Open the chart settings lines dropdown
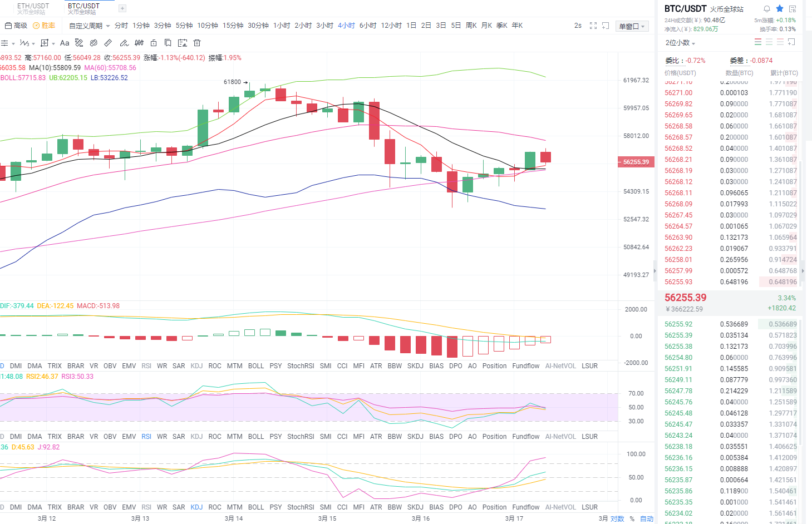The width and height of the screenshot is (812, 524). [8, 43]
